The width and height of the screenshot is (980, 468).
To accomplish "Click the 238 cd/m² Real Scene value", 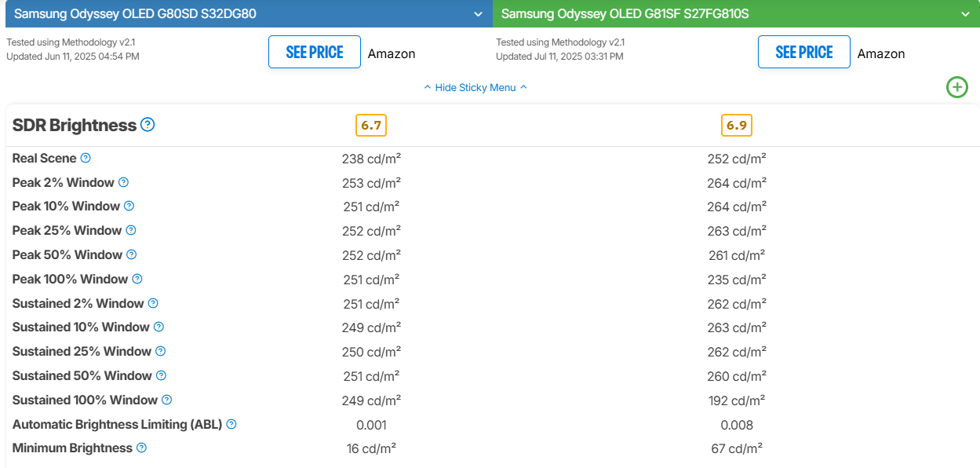I will pyautogui.click(x=371, y=159).
